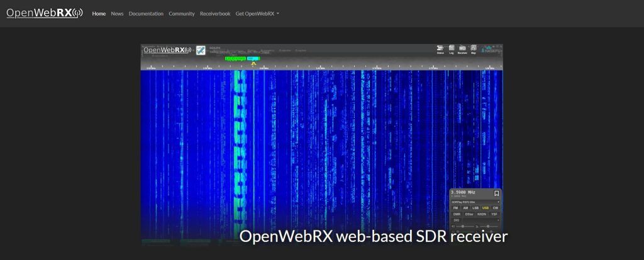Click the "OpenWebRX web-based SDR receiver" caption

374,237
